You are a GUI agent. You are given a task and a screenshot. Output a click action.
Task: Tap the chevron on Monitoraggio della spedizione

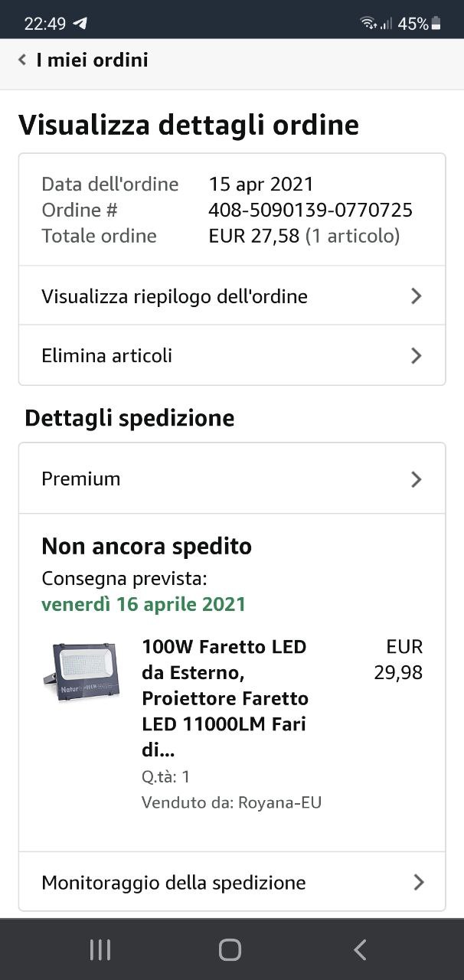(x=418, y=882)
